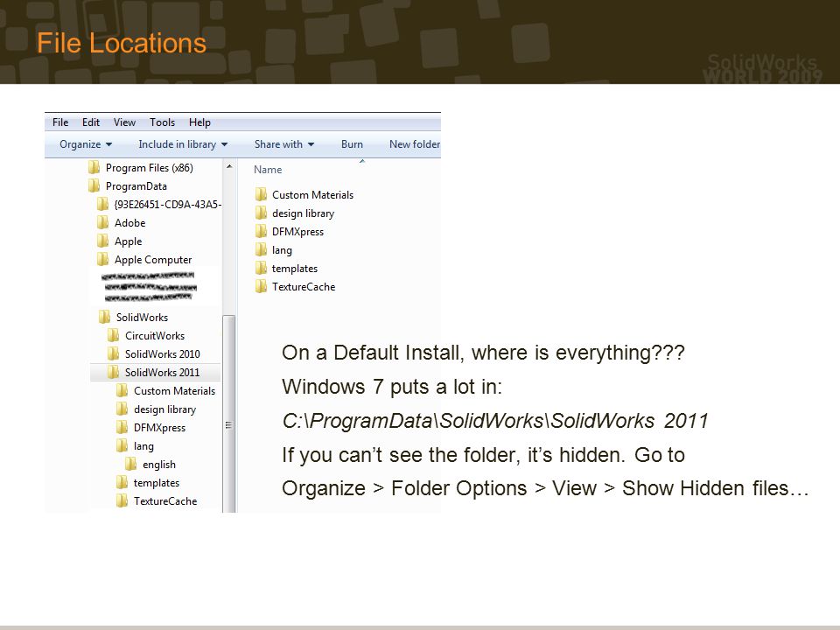Image resolution: width=840 pixels, height=630 pixels.
Task: Click the SolidWorks 2011 folder icon
Action: pos(113,372)
